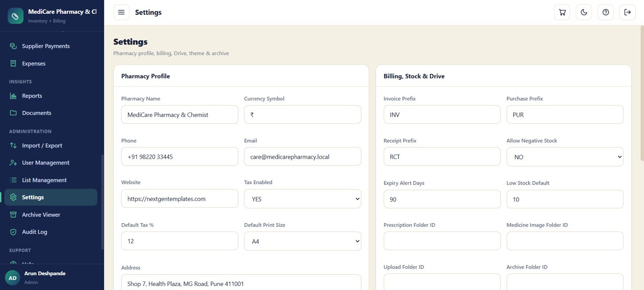Click the Prescription Folder ID field
The height and width of the screenshot is (290, 644).
pyautogui.click(x=442, y=241)
